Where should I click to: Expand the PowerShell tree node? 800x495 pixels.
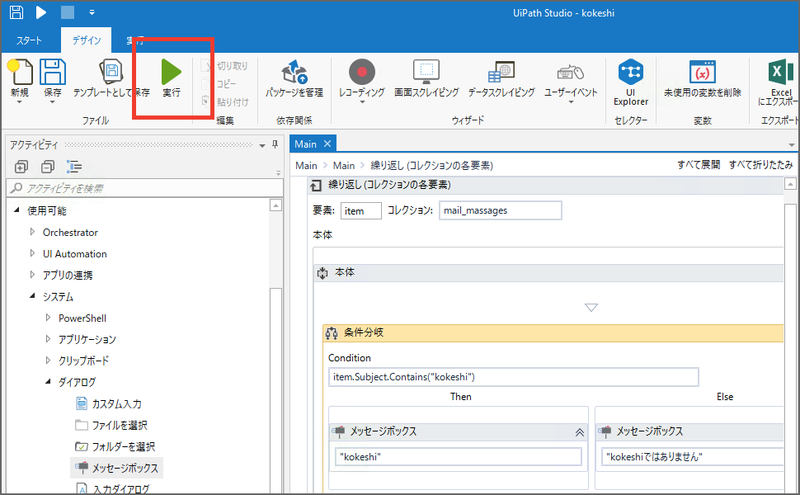click(48, 317)
